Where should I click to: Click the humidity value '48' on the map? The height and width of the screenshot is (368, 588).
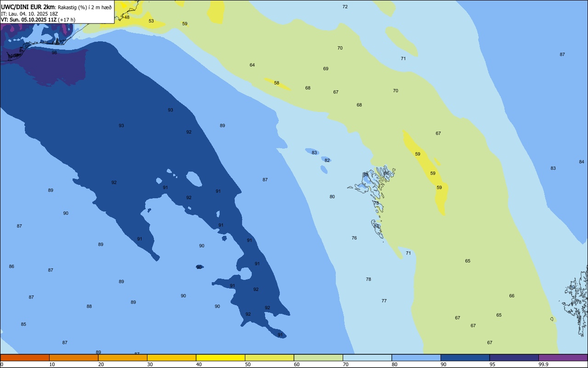click(127, 17)
